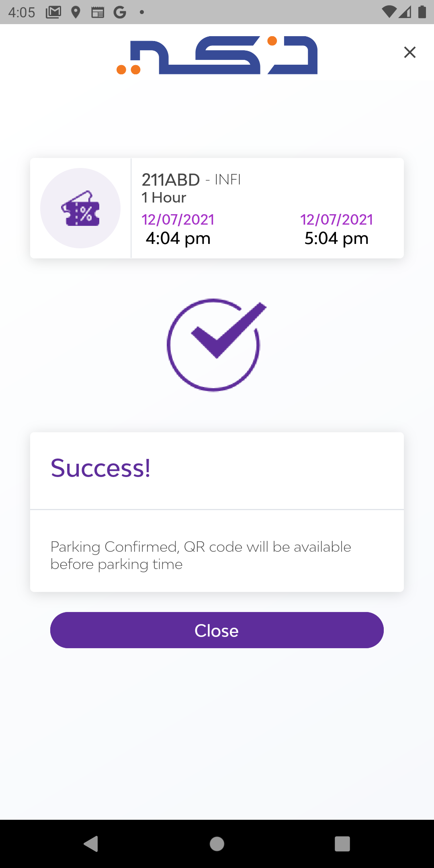Tap the end time 5:04 pm
The width and height of the screenshot is (434, 868).
(336, 238)
